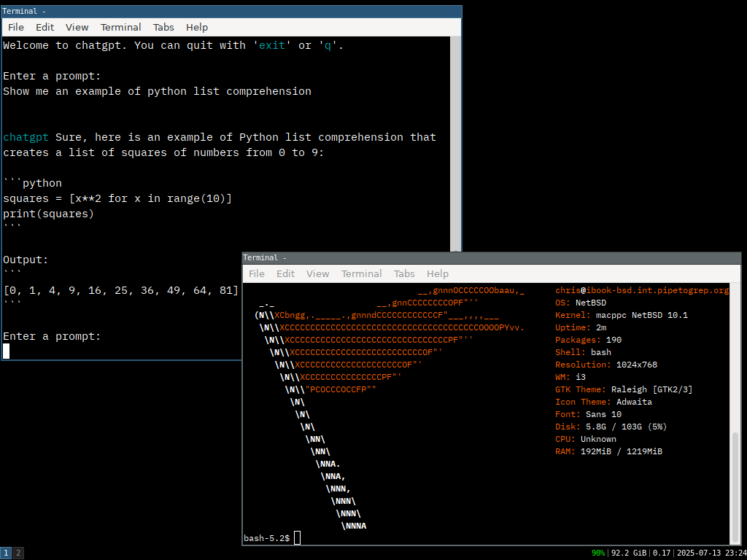Screen dimensions: 747x560
Task: Click the 'Output:' line
Action: point(26,260)
